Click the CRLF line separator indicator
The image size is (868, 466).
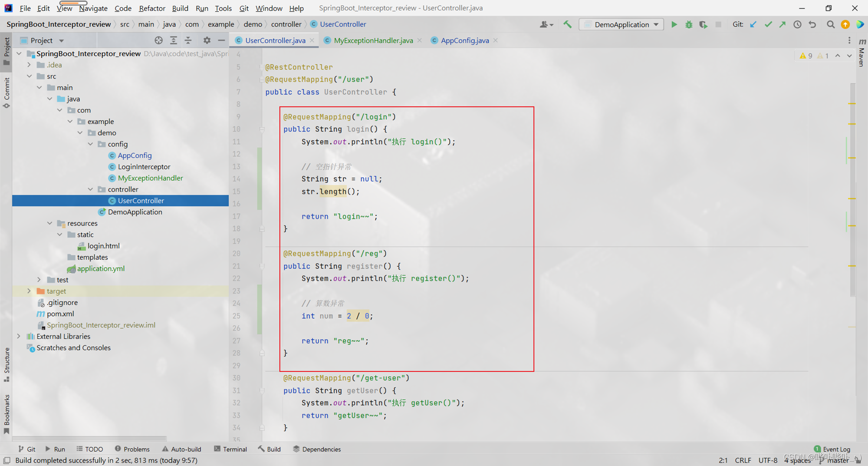point(743,460)
